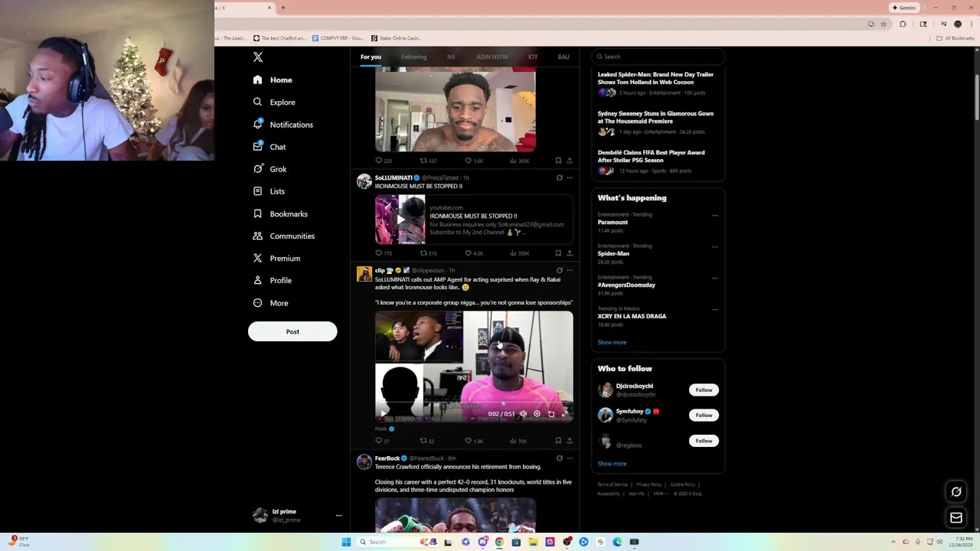Like the clip post with 1.9K likes
The height and width of the screenshot is (551, 980).
coord(475,441)
